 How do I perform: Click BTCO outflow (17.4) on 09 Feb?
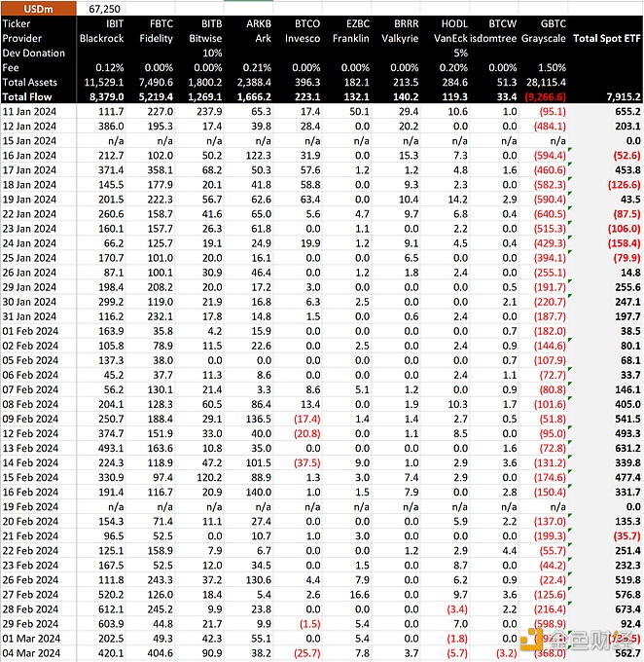307,419
